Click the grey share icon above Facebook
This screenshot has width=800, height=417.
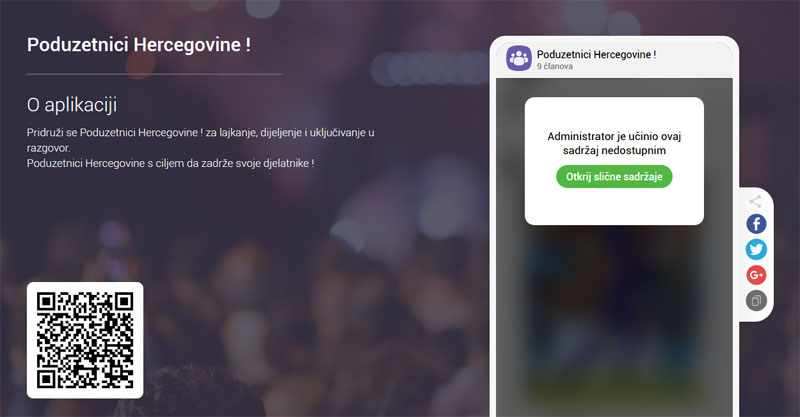pyautogui.click(x=756, y=201)
